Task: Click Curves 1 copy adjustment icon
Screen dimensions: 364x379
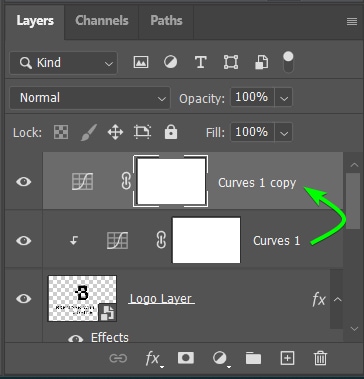Action: [x=82, y=182]
